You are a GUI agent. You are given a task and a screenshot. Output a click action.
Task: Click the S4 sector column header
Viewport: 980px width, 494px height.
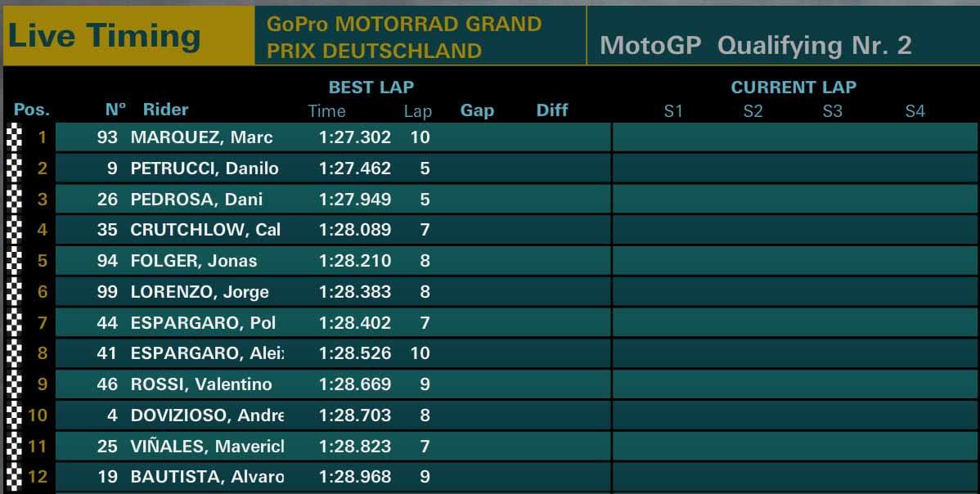point(915,111)
